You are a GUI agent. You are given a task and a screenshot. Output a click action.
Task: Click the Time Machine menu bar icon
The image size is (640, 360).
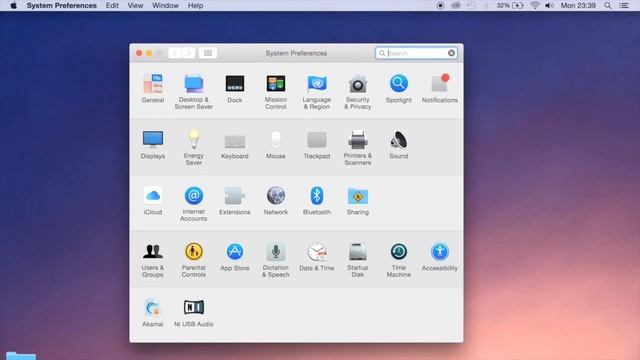click(471, 5)
